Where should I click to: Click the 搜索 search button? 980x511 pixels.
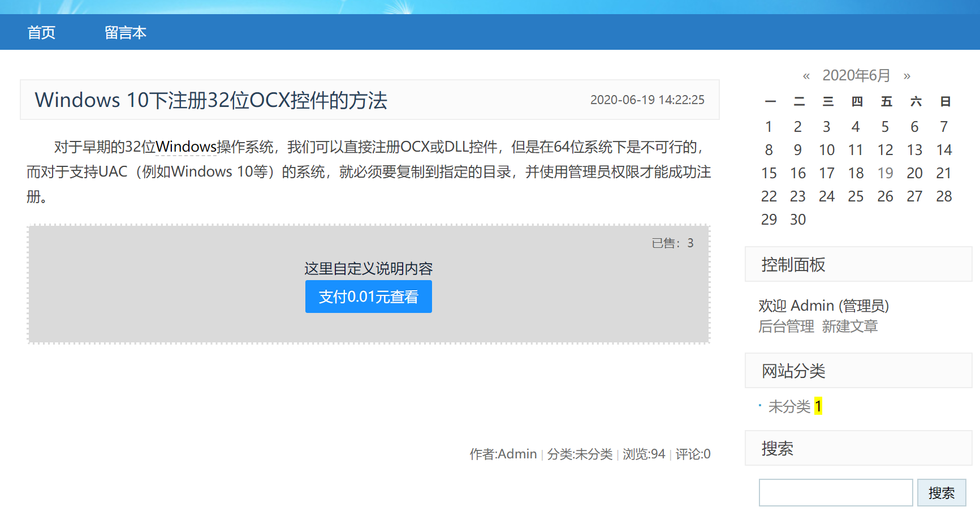click(942, 493)
